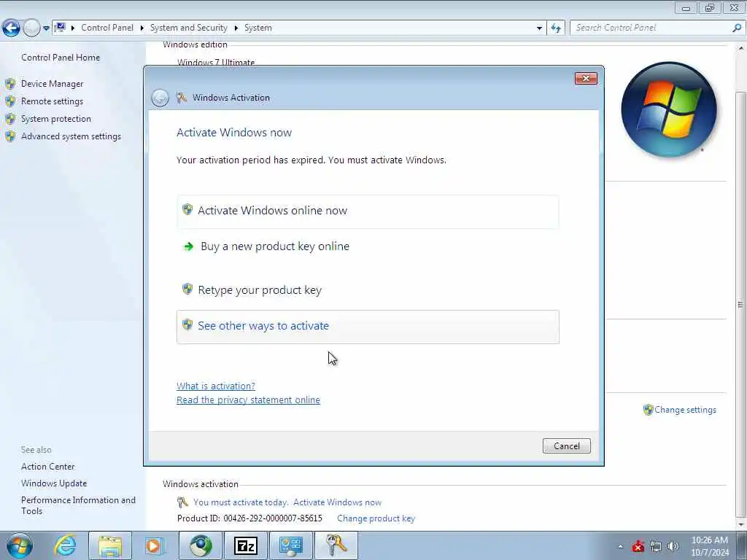Click the green arrow beside Buy a new product key
747x560 pixels.
coord(189,246)
